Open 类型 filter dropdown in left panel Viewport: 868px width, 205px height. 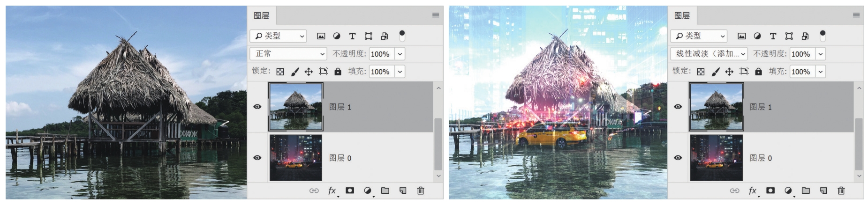coord(278,36)
